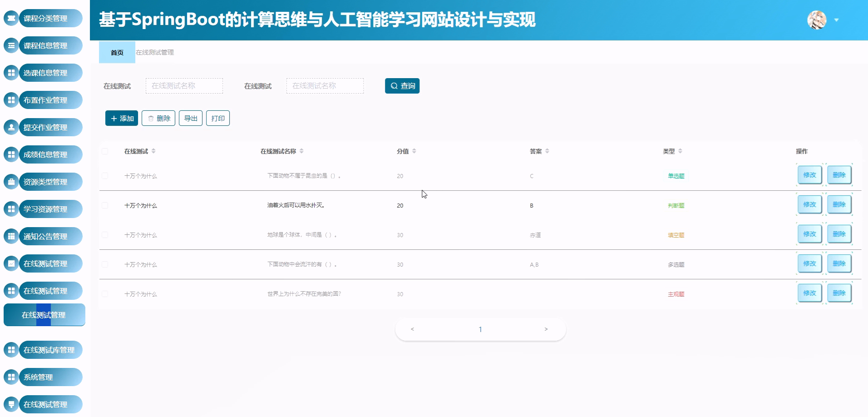868x417 pixels.
Task: Switch to the 首页 tab
Action: (x=117, y=52)
